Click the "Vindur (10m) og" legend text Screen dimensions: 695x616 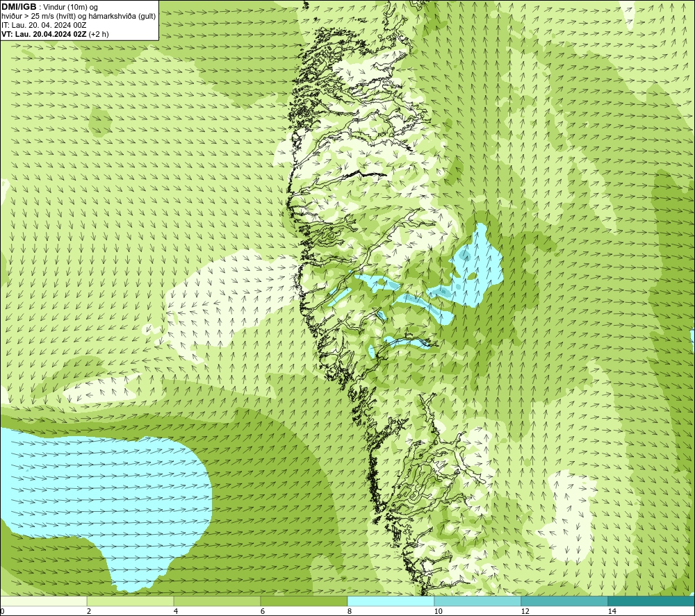(70, 8)
